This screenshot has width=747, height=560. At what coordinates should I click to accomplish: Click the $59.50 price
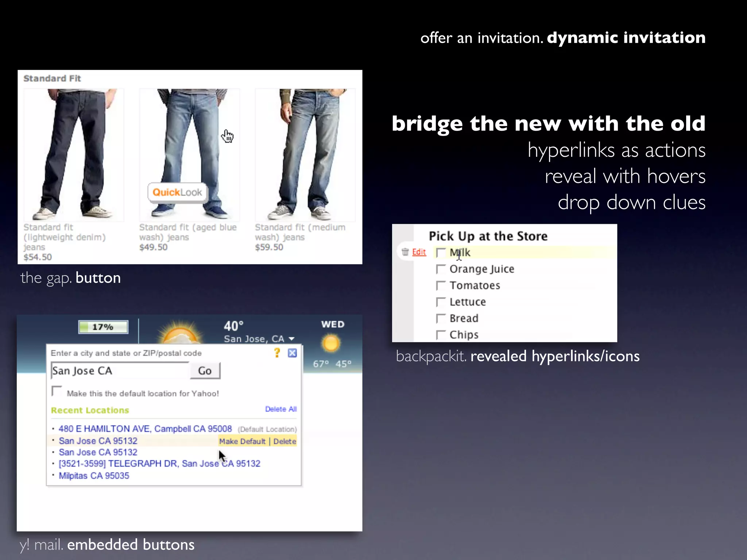269,247
